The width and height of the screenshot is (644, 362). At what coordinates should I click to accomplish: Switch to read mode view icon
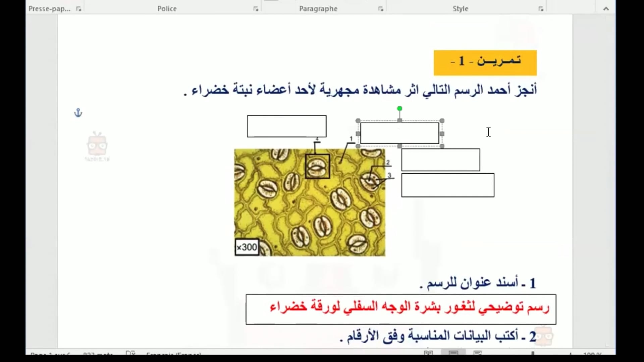tap(428, 353)
